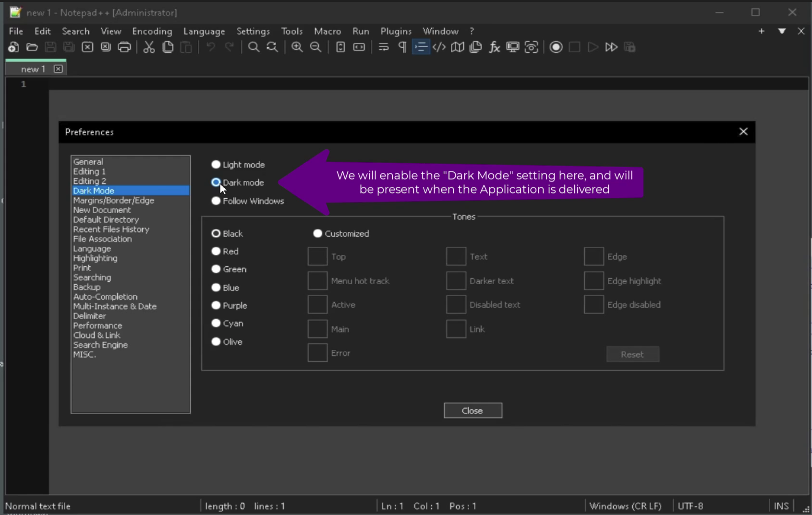Toggle word wrap from the toolbar
This screenshot has height=515, width=812.
coord(383,47)
